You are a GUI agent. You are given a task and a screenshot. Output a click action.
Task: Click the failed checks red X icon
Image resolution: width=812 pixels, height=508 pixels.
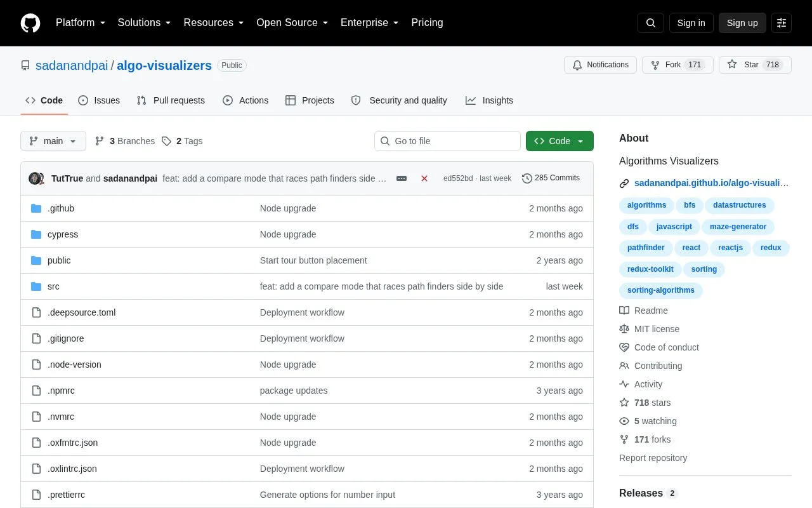424,178
